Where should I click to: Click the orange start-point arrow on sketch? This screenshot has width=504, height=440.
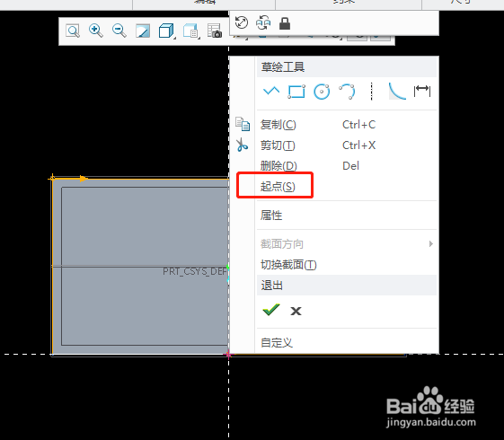coord(84,179)
